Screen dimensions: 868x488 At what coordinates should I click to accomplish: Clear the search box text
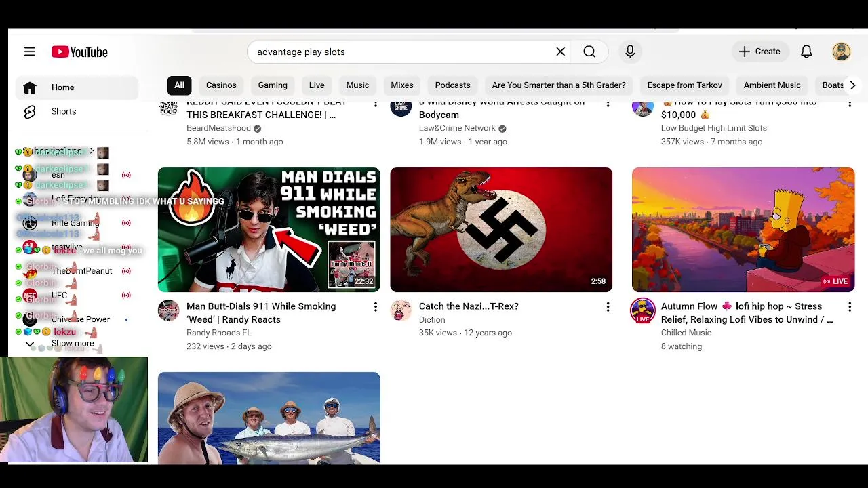click(x=561, y=52)
